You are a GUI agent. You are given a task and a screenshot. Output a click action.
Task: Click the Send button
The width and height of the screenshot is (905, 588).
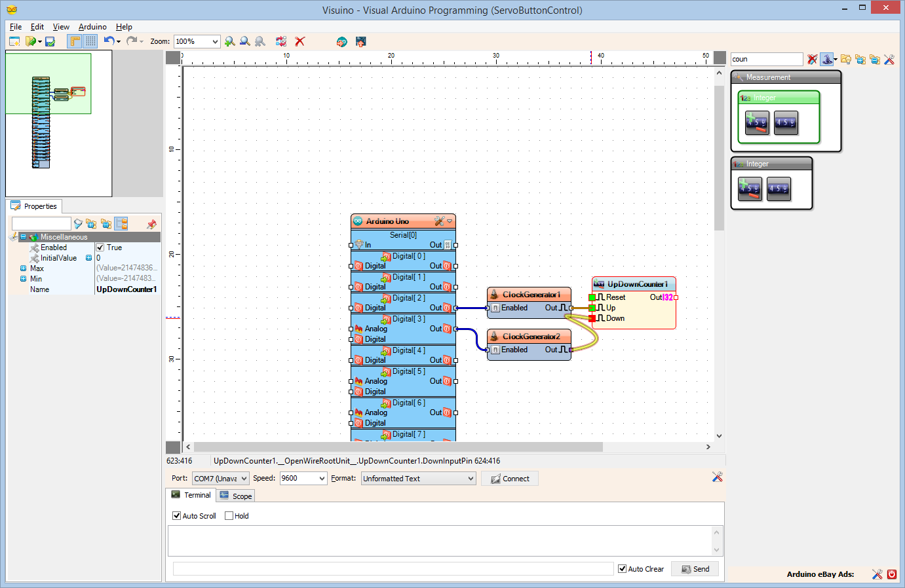tap(695, 568)
